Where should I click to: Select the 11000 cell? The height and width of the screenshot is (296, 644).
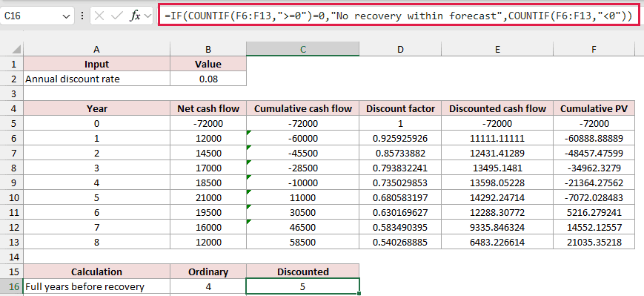[x=302, y=197]
